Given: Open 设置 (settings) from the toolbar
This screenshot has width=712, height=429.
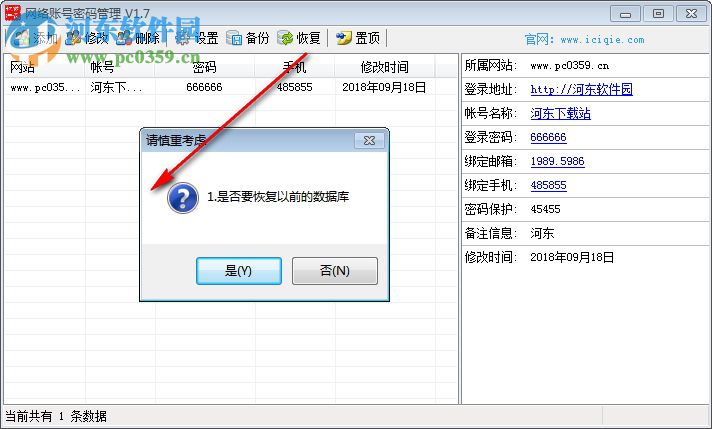Looking at the screenshot, I should (197, 38).
